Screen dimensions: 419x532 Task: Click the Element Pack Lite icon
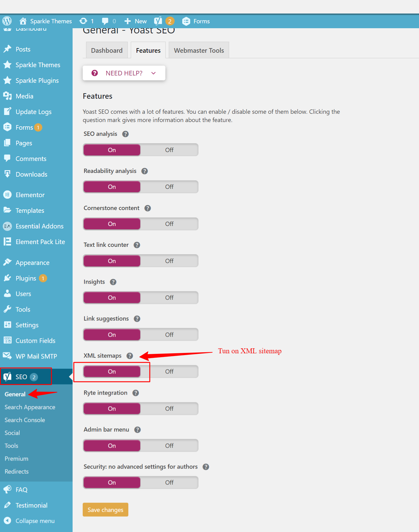pos(7,242)
